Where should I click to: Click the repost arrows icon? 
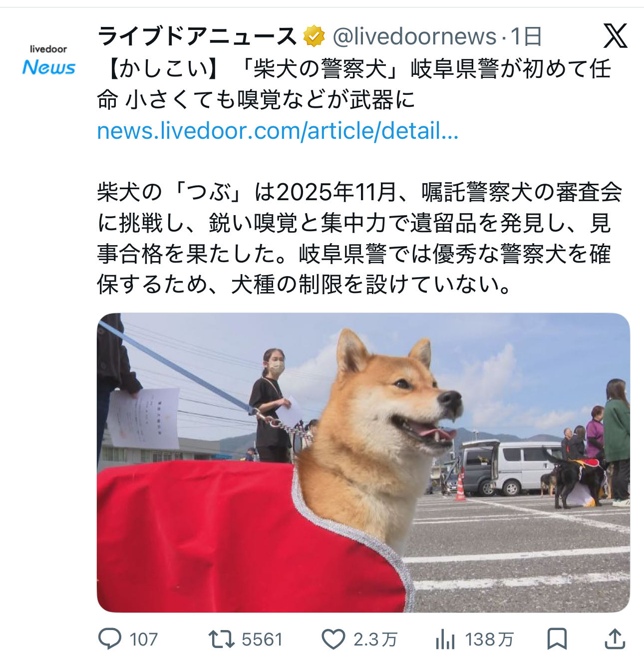click(221, 639)
